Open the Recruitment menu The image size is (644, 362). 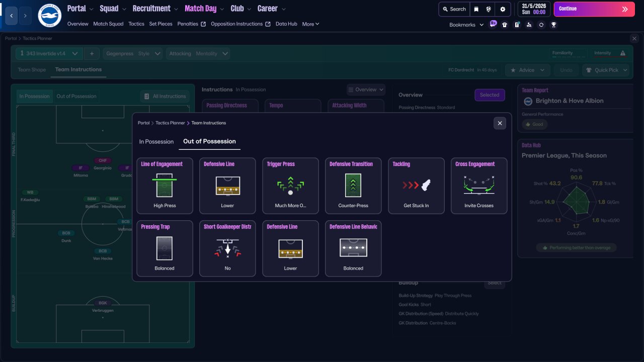tap(155, 9)
